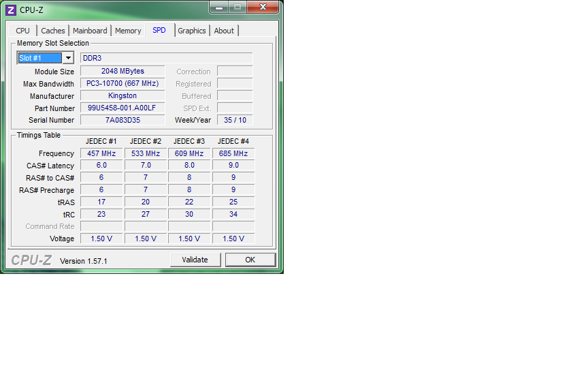The height and width of the screenshot is (368, 588).
Task: Click the Version 1.57.1 label
Action: point(84,262)
